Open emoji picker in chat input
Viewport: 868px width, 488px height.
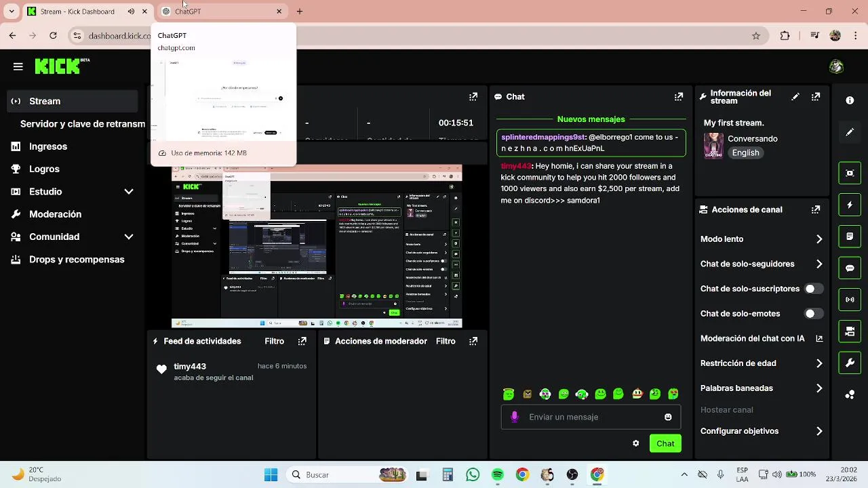click(668, 418)
